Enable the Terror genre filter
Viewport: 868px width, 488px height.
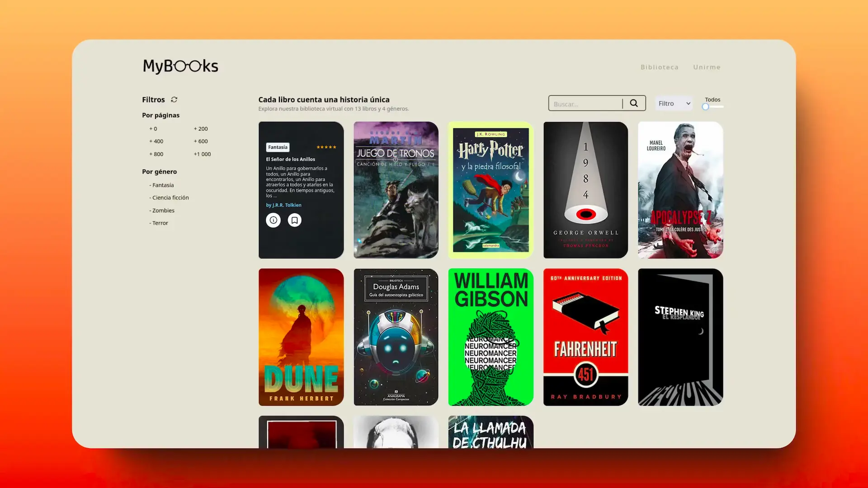point(159,223)
